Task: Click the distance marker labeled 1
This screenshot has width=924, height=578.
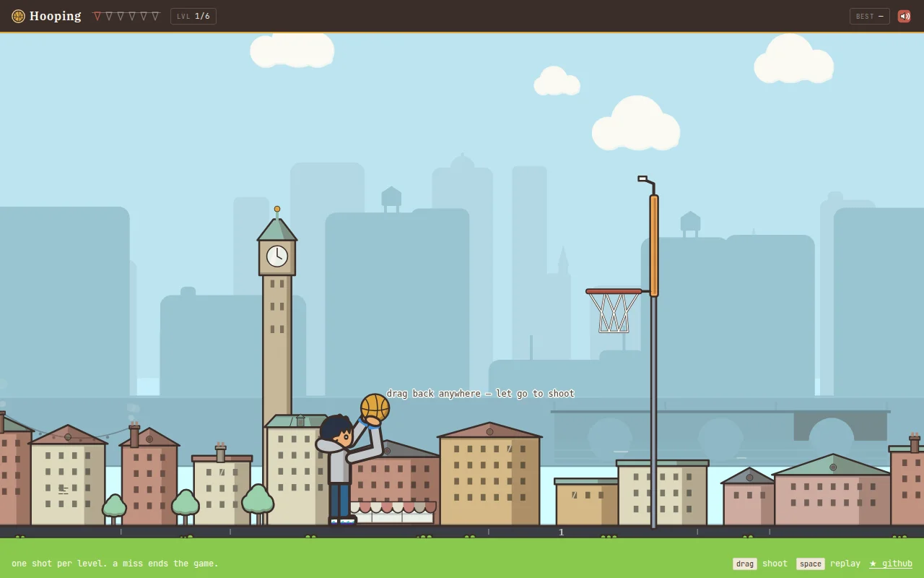Action: click(x=561, y=532)
